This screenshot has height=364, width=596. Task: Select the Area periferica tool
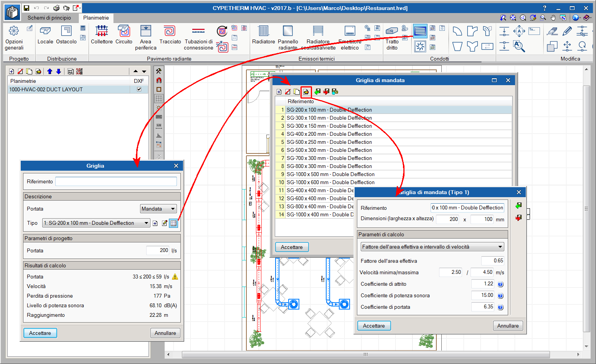(x=146, y=38)
